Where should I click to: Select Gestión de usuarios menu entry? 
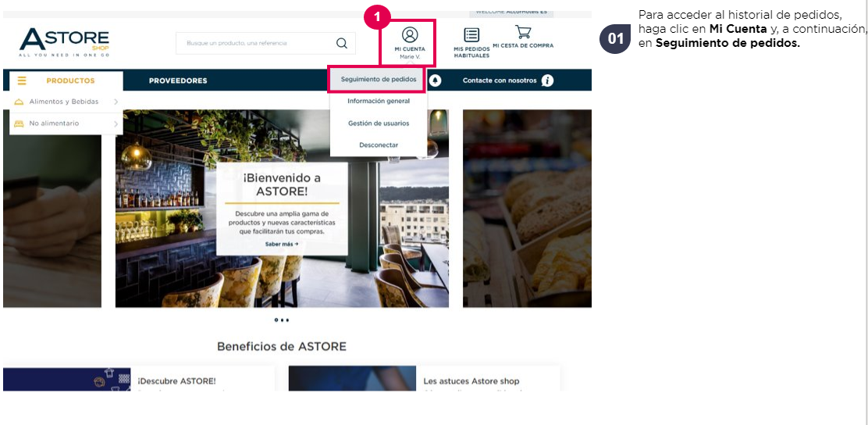(x=379, y=123)
